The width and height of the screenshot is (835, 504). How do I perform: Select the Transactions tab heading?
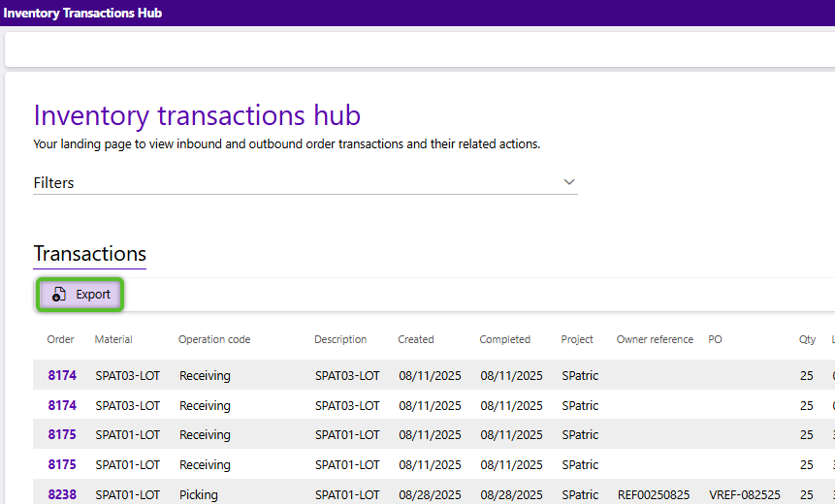click(89, 254)
